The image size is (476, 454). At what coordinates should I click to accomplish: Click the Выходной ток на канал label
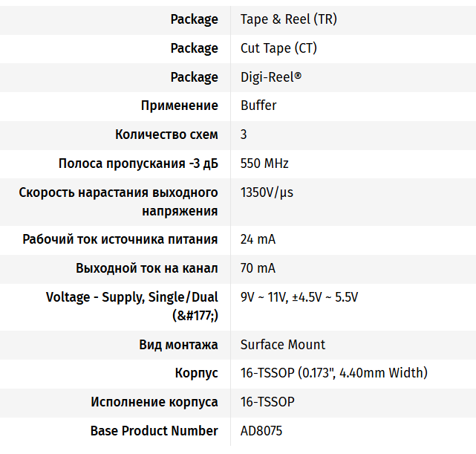[147, 268]
